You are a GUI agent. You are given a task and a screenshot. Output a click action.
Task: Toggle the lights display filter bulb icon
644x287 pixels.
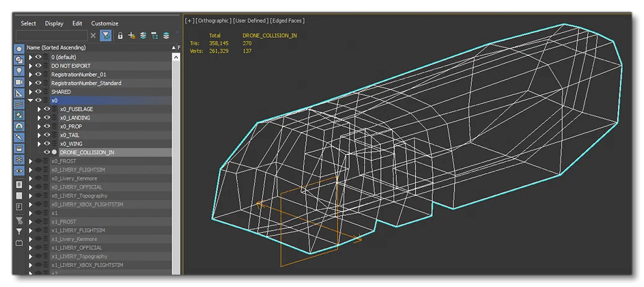19,71
